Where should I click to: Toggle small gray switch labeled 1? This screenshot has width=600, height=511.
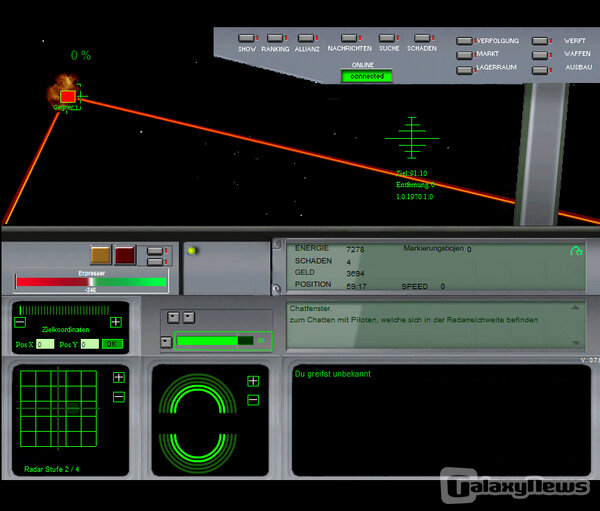pyautogui.click(x=155, y=251)
